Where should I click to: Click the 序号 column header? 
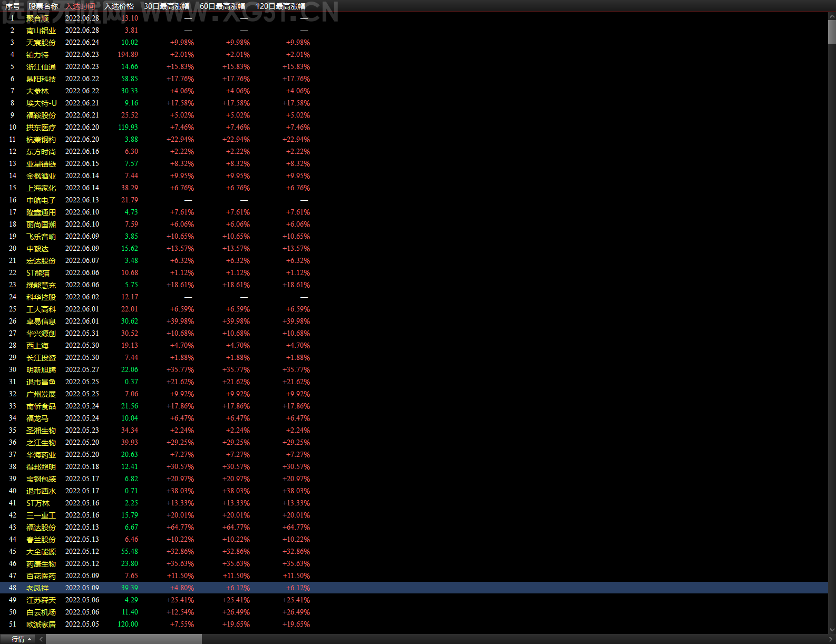point(13,6)
